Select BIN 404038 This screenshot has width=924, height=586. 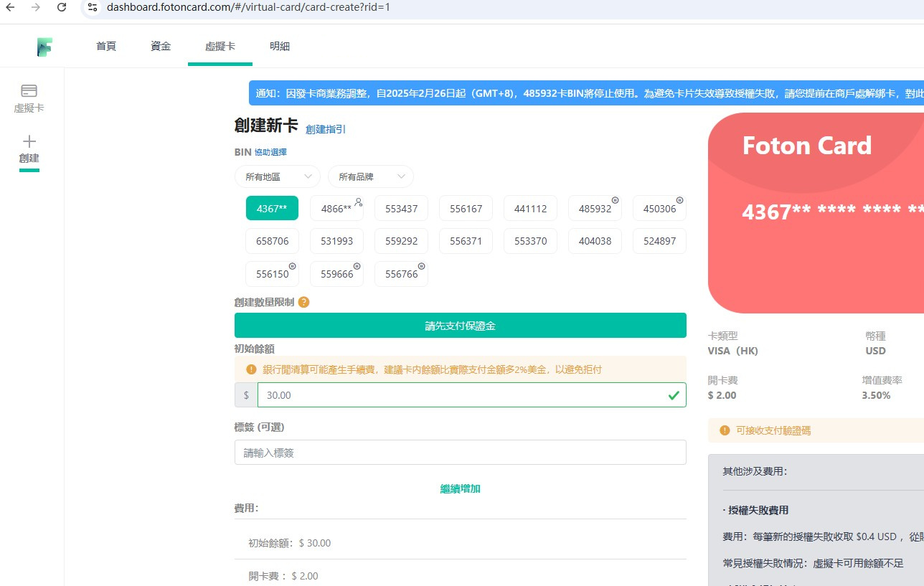595,241
